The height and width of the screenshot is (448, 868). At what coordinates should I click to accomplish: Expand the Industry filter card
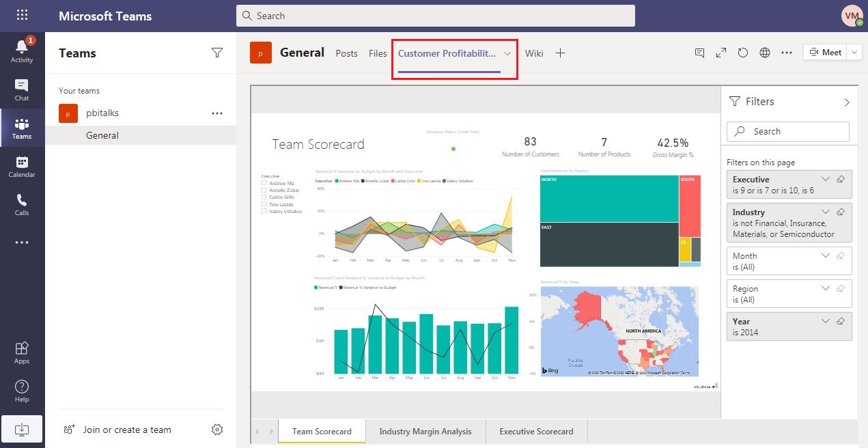826,212
